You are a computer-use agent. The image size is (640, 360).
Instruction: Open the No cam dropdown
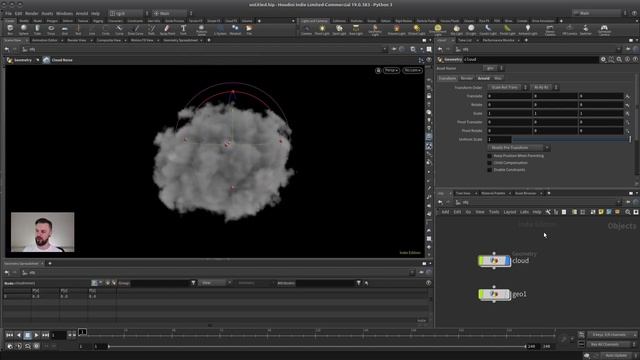click(412, 70)
